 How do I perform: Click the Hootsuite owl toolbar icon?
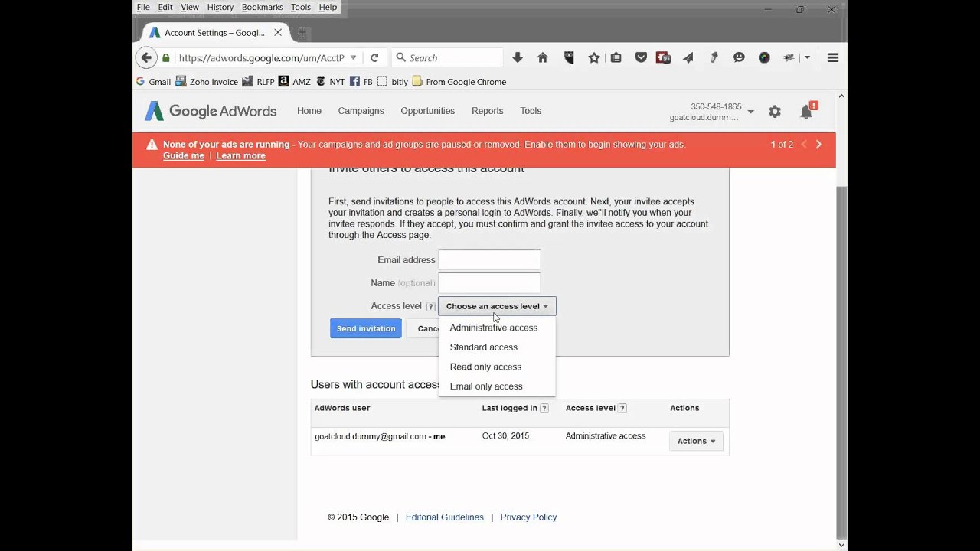pos(569,57)
